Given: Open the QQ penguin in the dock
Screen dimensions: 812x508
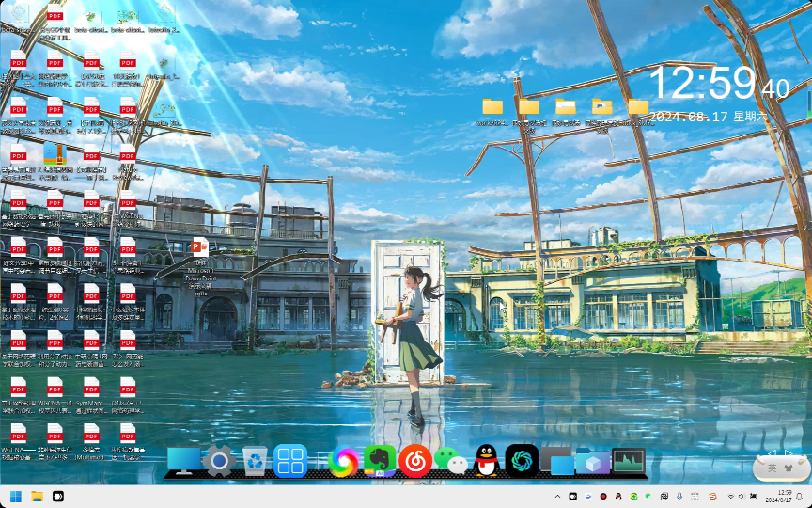Looking at the screenshot, I should coord(486,460).
